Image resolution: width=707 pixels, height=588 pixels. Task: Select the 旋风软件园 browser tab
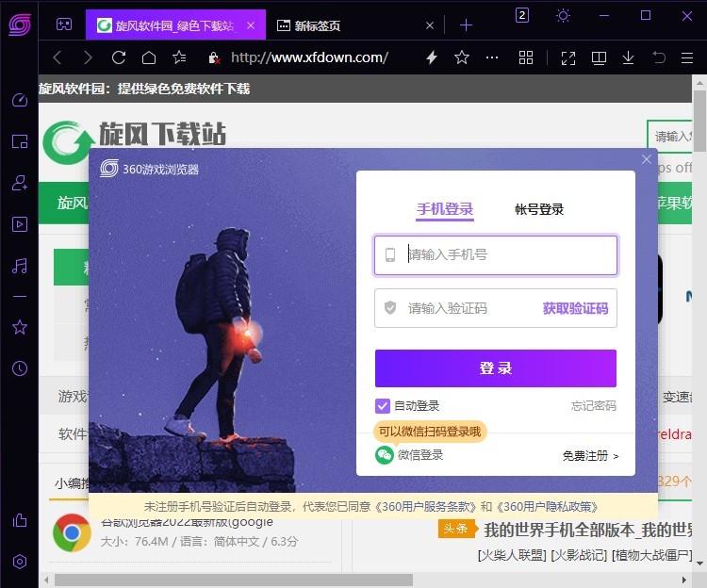[175, 25]
